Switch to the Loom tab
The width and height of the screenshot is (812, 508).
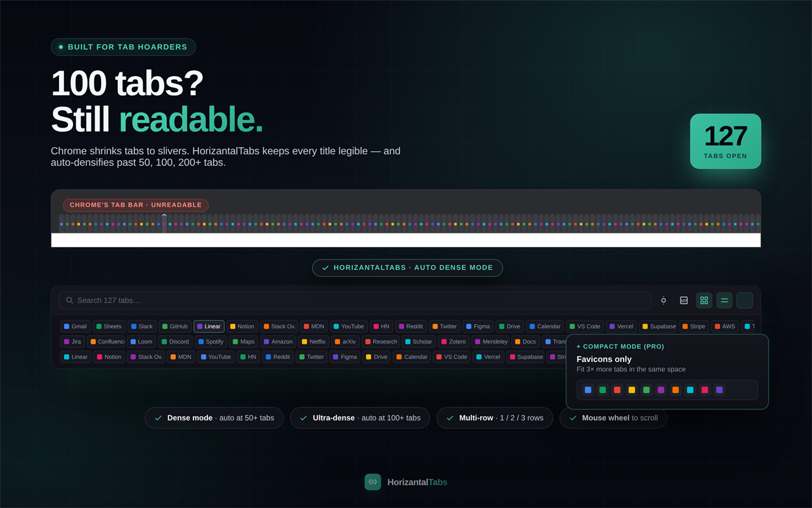(x=141, y=342)
